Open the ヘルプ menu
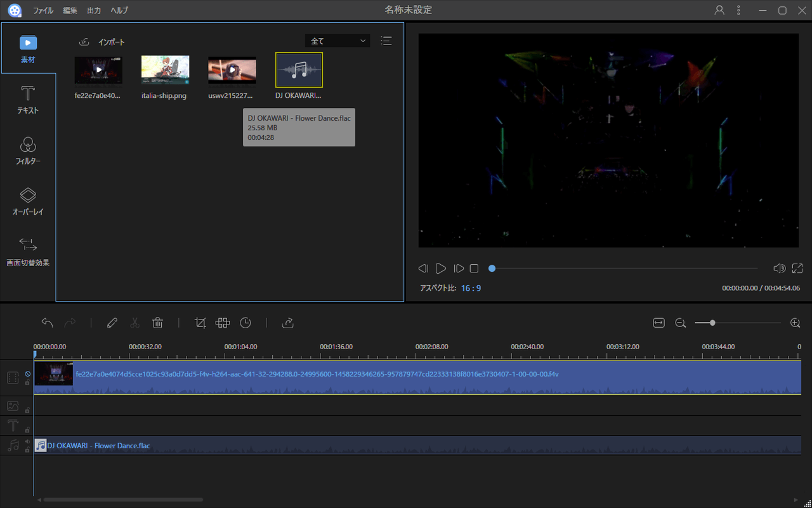This screenshot has width=812, height=508. coord(119,11)
